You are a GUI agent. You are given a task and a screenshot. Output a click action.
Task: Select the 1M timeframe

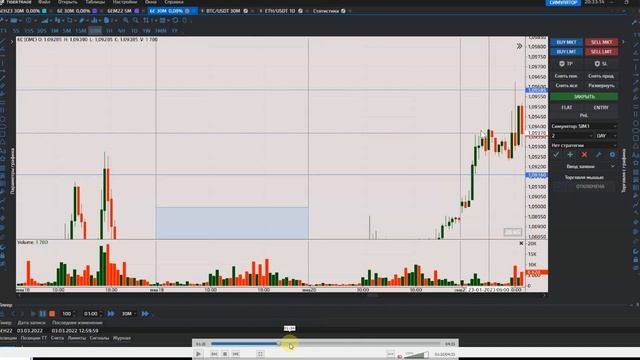pos(55,31)
